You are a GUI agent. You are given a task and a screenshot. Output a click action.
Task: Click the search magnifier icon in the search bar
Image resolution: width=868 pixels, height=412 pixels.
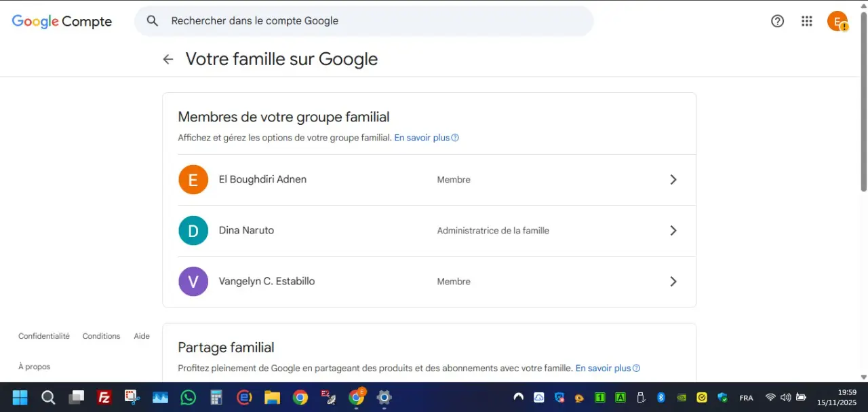[153, 21]
